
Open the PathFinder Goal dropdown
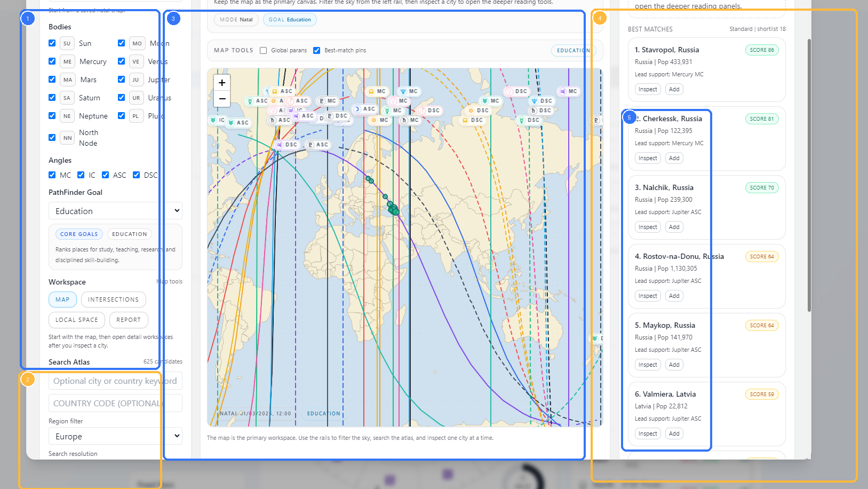point(115,211)
